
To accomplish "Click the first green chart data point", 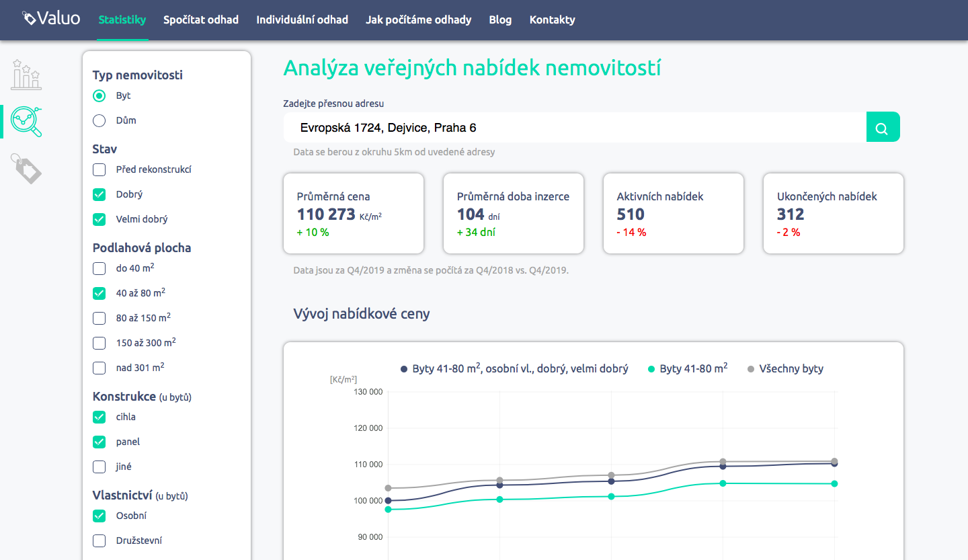I will coord(388,510).
